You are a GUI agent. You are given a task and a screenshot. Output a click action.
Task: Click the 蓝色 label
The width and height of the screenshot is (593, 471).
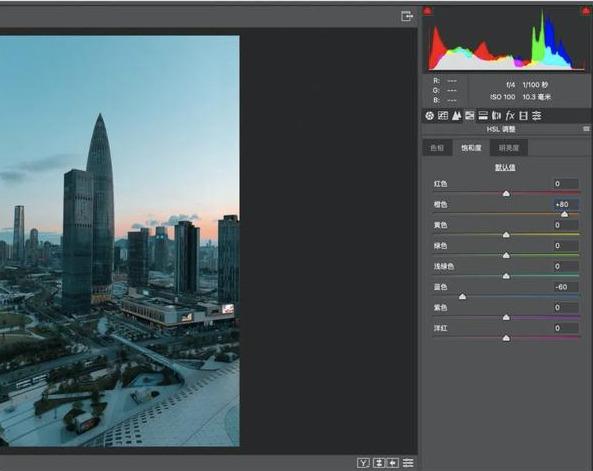tap(440, 287)
